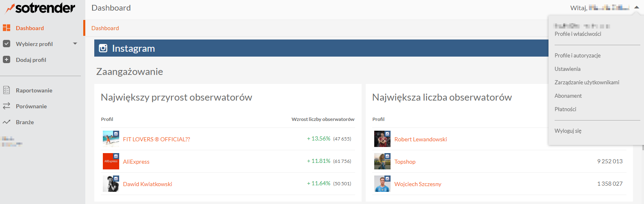Click the Branże trend line icon
644x204 pixels.
click(x=7, y=122)
